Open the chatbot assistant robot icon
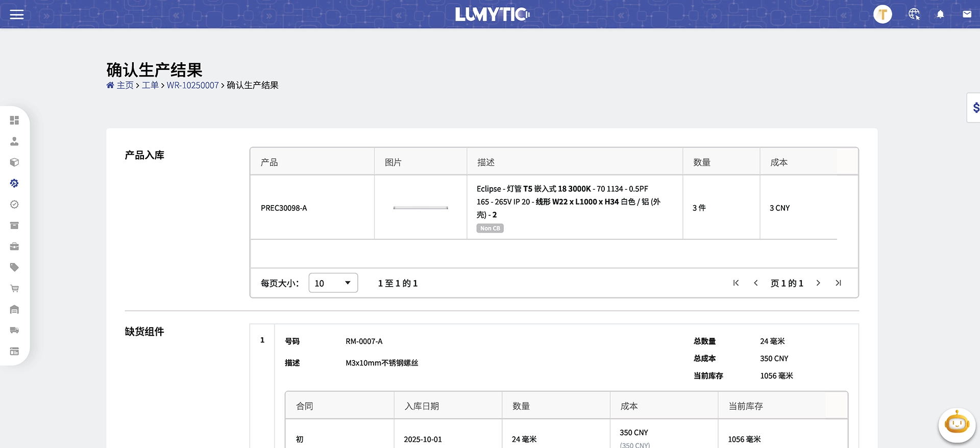This screenshot has height=448, width=980. coord(957,425)
